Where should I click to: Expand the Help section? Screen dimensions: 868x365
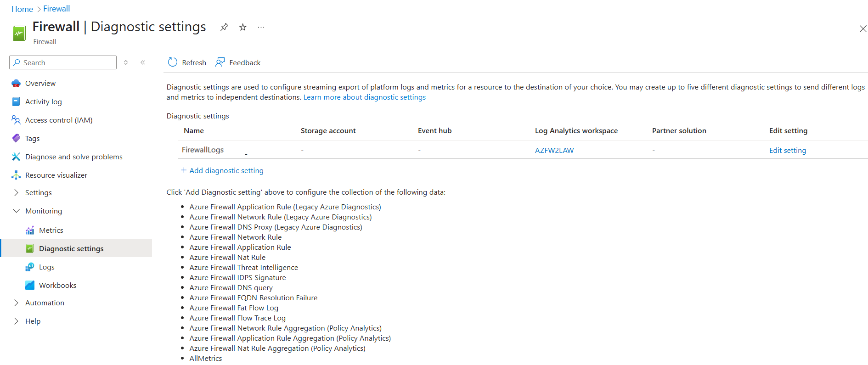pyautogui.click(x=16, y=321)
